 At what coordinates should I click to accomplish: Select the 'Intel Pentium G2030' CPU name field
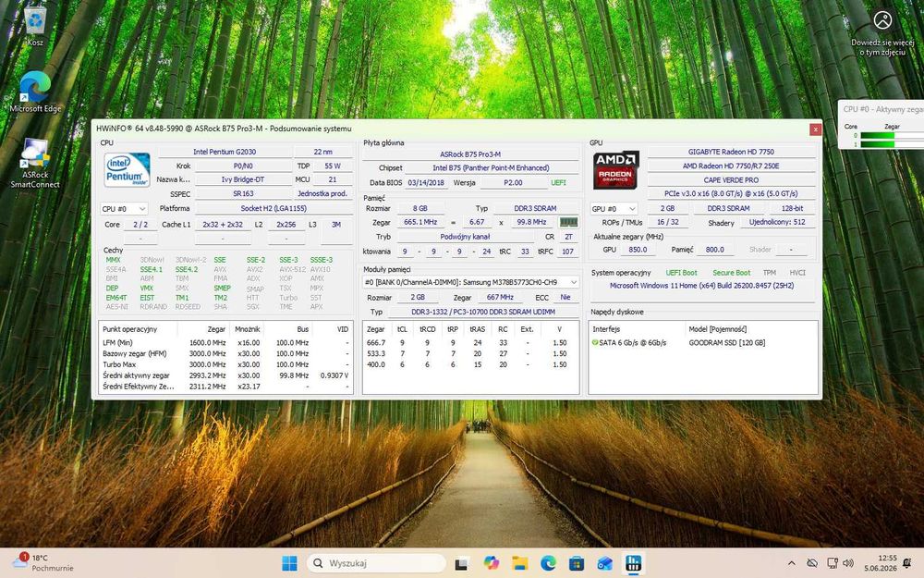225,152
